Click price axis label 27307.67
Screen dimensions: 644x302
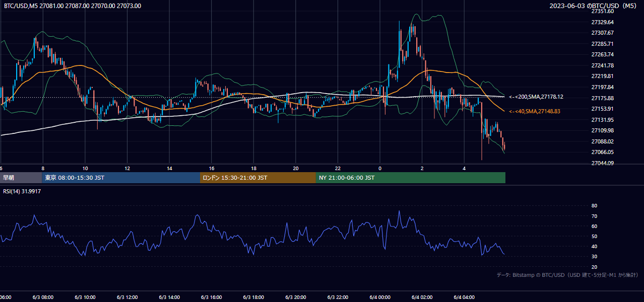tap(602, 33)
